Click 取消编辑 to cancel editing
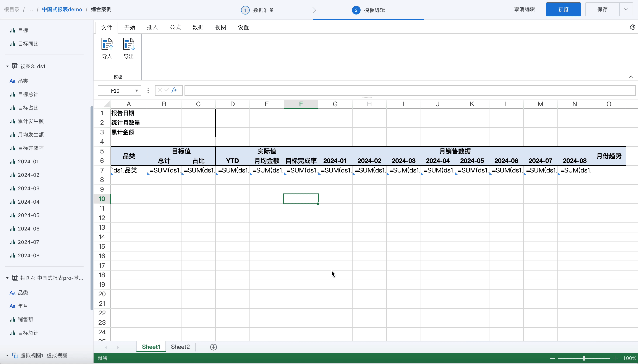This screenshot has height=364, width=638. 525,10
